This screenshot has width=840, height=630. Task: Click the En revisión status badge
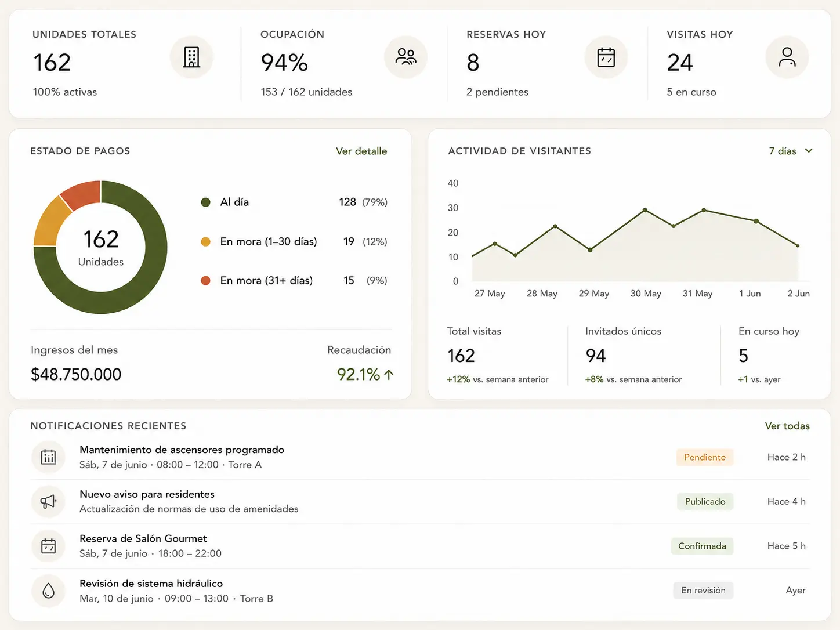tap(704, 591)
